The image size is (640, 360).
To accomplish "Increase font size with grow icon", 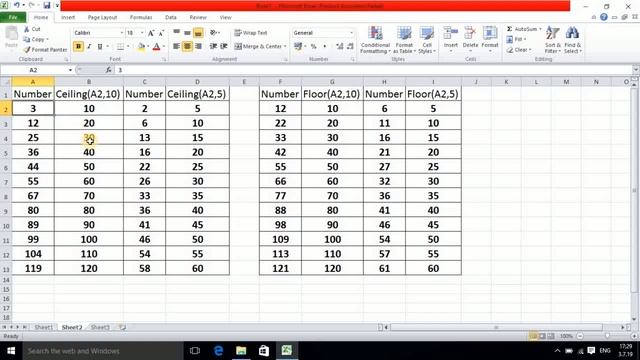I will tap(151, 33).
